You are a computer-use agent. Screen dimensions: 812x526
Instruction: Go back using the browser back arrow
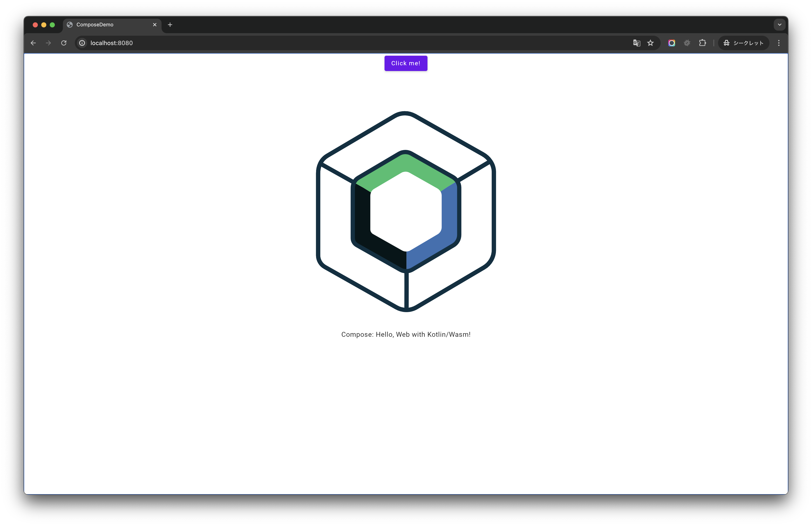tap(33, 43)
